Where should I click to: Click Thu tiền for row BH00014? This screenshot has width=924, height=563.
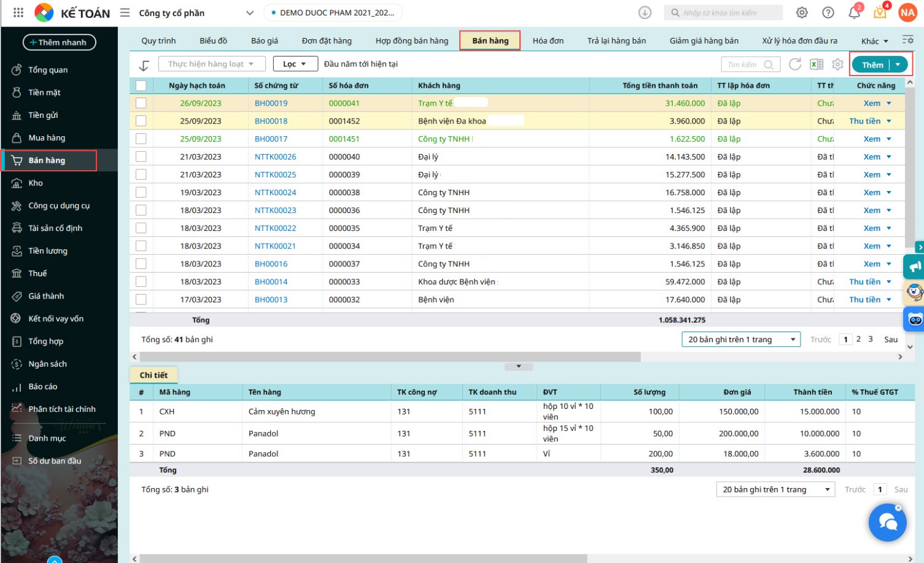[x=864, y=282]
